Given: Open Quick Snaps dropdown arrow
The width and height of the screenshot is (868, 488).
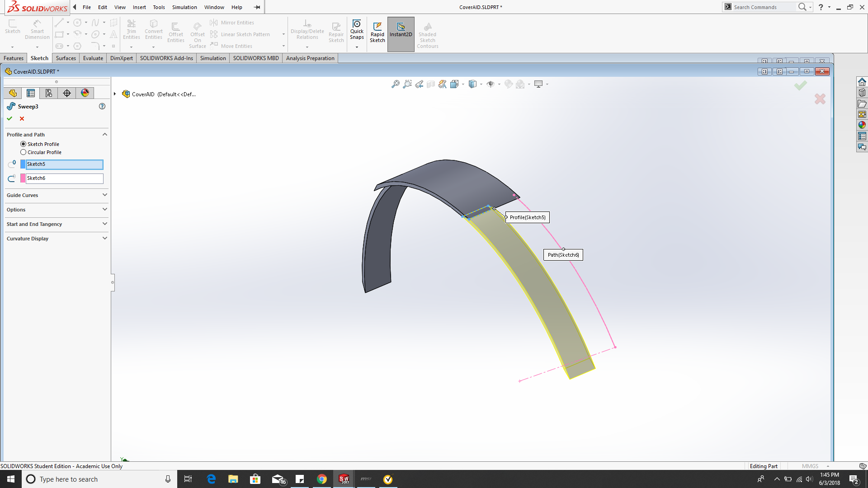Looking at the screenshot, I should pos(357,47).
